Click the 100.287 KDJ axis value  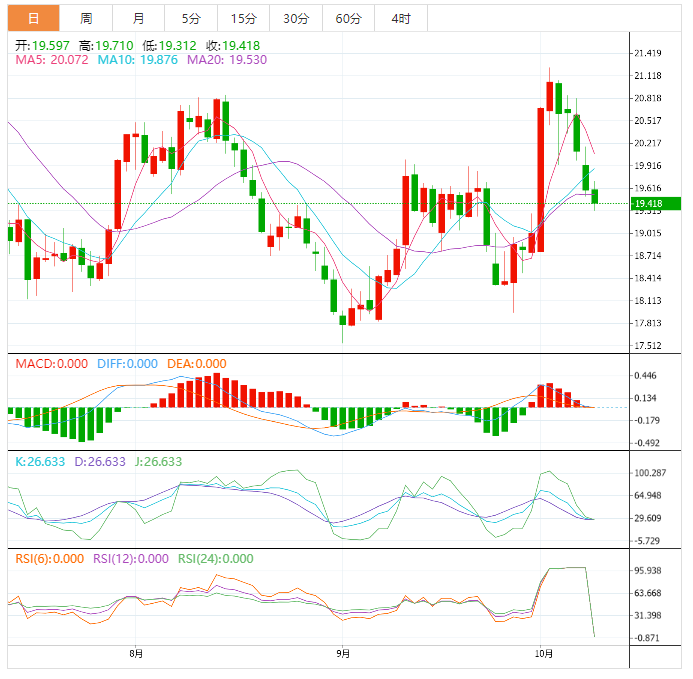[x=650, y=473]
